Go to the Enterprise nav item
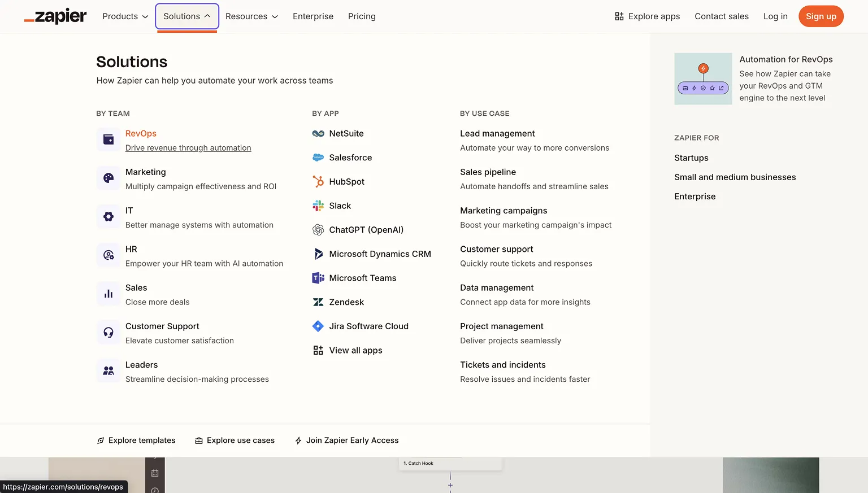Screen dimensions: 868x493 coord(313,16)
